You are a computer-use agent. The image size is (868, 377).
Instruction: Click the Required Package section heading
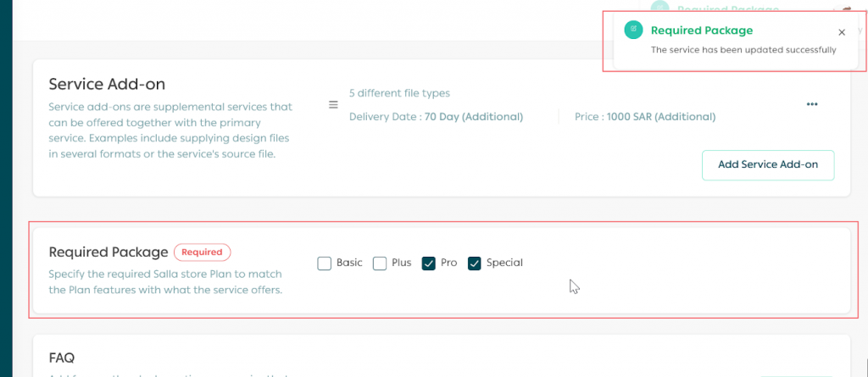pyautogui.click(x=108, y=252)
